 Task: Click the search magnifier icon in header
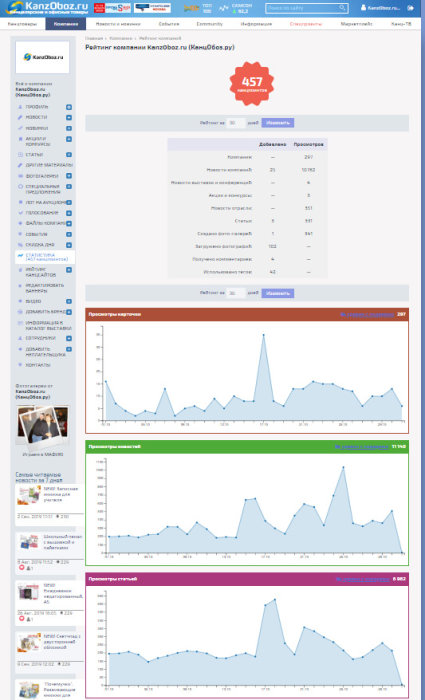click(x=342, y=8)
